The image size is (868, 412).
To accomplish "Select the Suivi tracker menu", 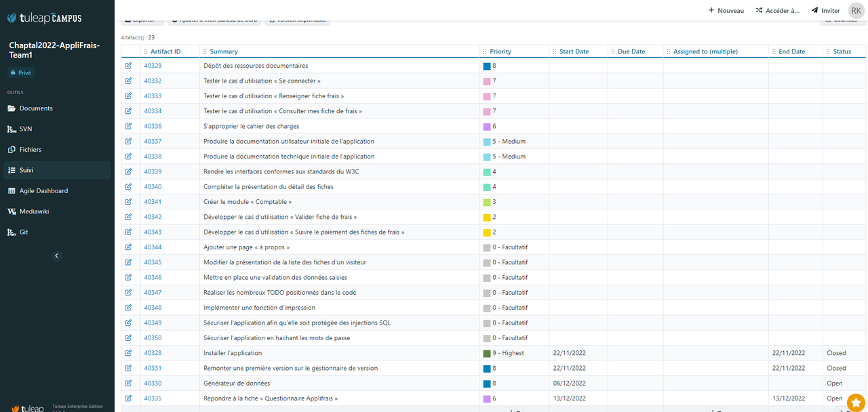I will point(56,170).
